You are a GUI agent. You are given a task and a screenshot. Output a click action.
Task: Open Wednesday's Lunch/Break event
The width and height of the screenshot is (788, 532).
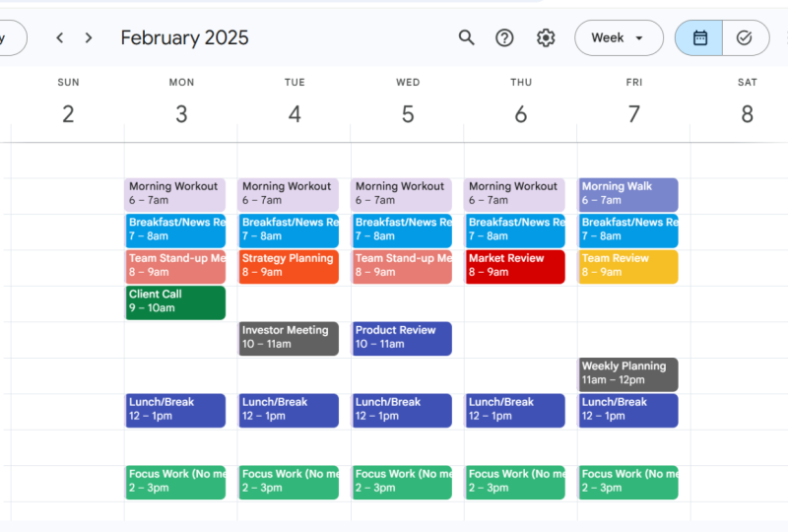click(x=402, y=410)
